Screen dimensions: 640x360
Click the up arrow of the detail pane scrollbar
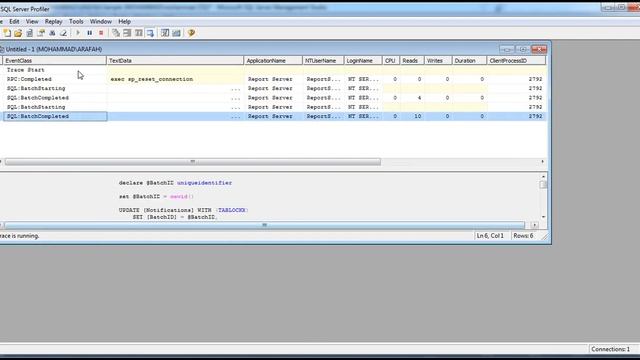click(543, 177)
